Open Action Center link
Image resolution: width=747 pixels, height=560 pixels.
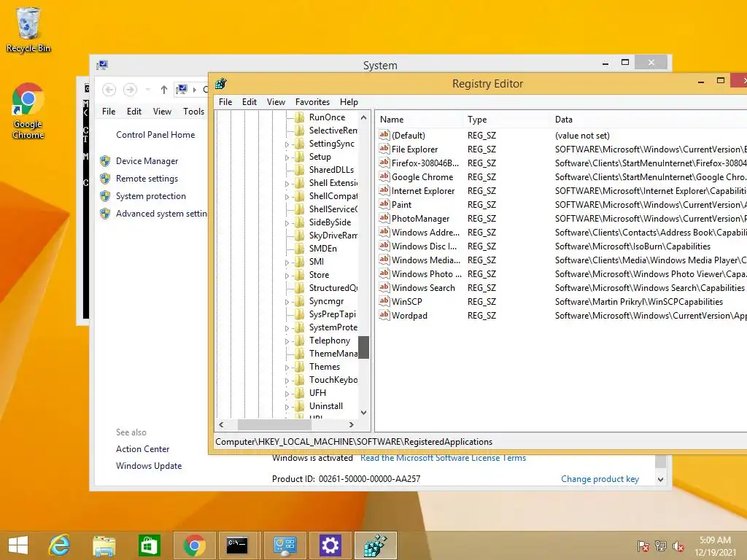(x=142, y=449)
